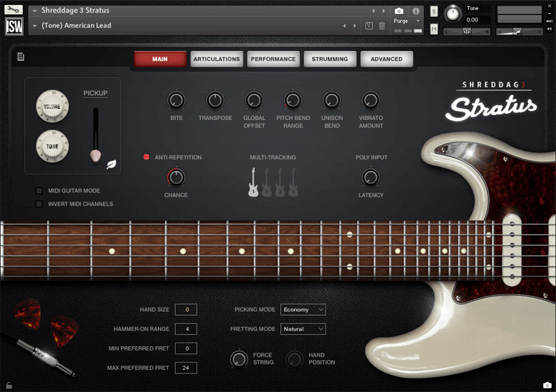Click the Hammer-On Range value field
The image size is (556, 392).
tap(186, 329)
